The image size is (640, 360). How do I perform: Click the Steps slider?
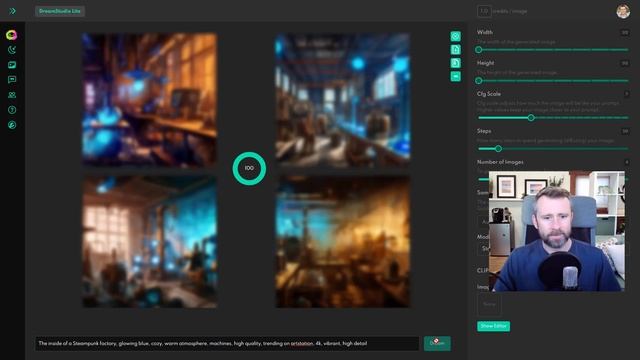(553, 149)
